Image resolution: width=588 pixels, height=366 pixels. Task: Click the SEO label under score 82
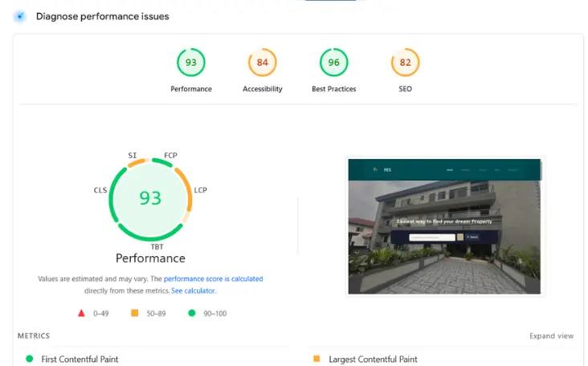pyautogui.click(x=406, y=89)
